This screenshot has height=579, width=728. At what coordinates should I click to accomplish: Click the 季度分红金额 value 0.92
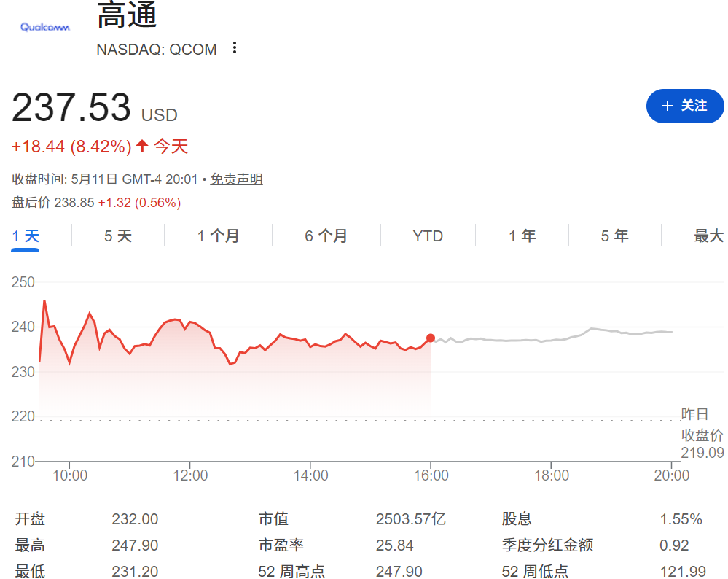(x=674, y=545)
